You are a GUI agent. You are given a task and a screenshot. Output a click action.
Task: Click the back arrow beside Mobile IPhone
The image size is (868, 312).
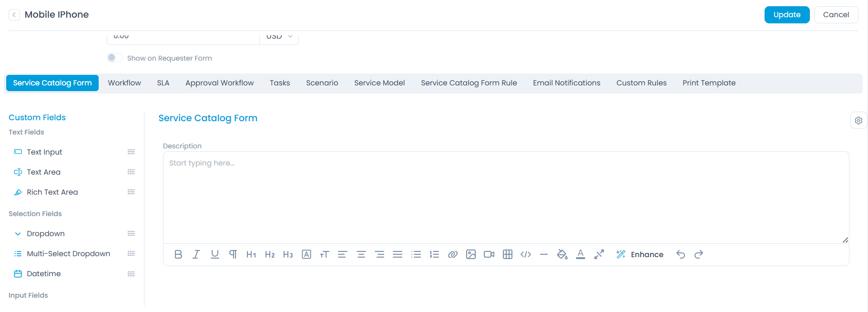pos(14,15)
